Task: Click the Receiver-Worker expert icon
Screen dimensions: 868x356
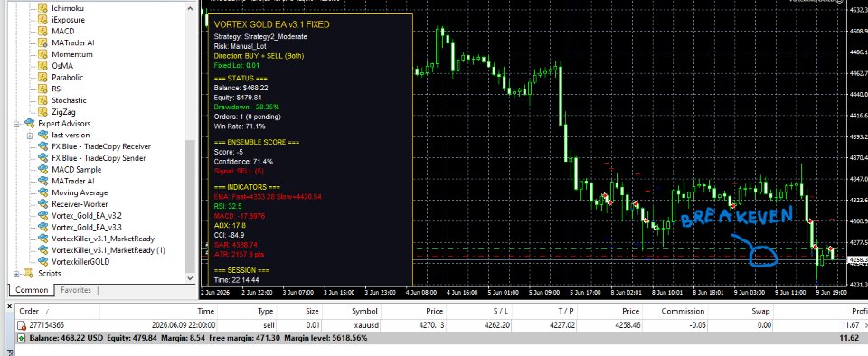Action: 42,204
